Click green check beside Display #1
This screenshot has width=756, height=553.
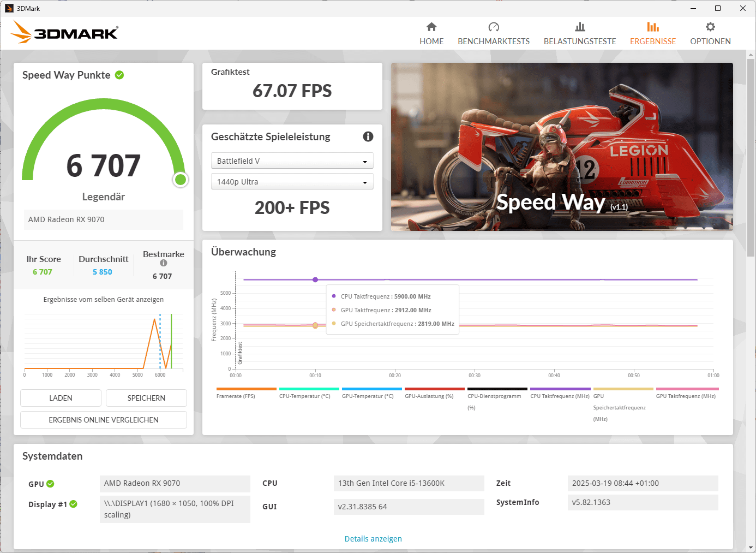click(74, 504)
